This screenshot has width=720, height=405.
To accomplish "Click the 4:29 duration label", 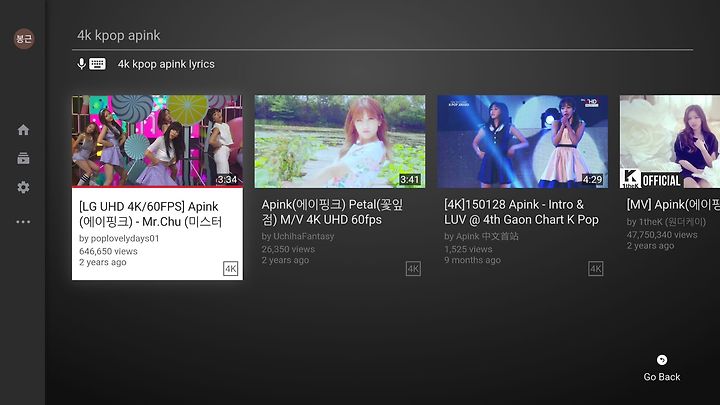I will coord(592,180).
